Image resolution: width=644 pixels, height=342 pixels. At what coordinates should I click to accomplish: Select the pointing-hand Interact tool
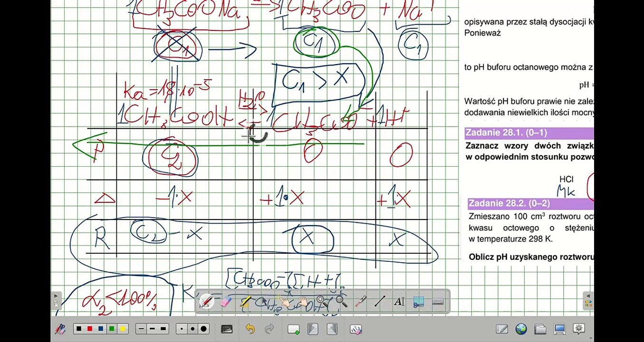click(283, 302)
